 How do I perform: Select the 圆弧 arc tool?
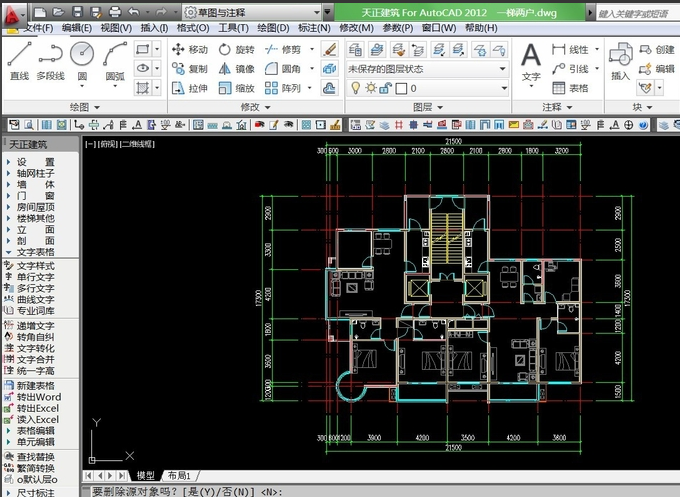coord(115,61)
